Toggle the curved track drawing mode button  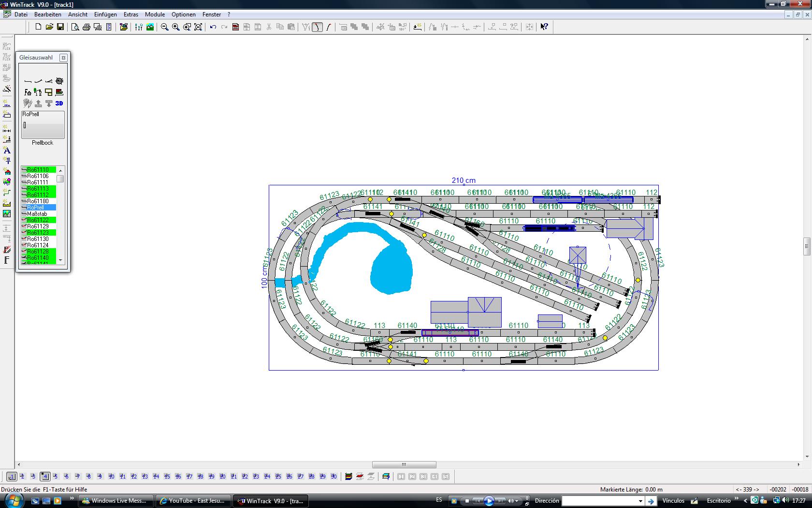click(x=317, y=27)
